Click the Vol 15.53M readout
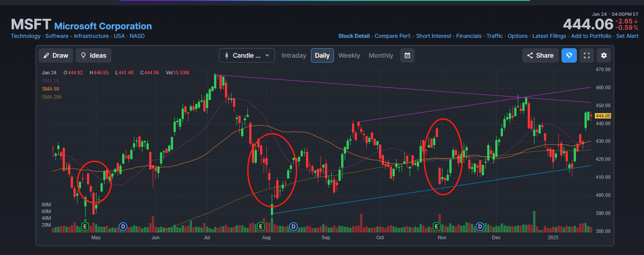Screen dimensions: 644x255 [178, 73]
